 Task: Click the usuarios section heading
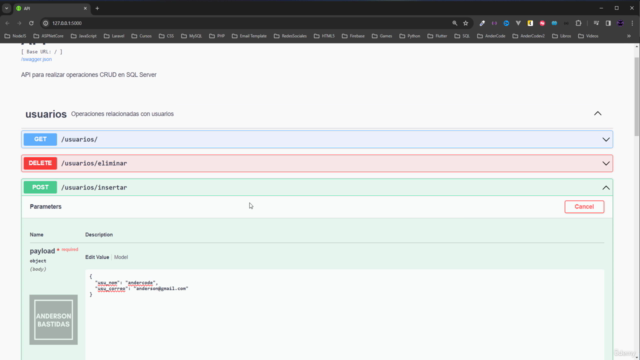point(46,114)
